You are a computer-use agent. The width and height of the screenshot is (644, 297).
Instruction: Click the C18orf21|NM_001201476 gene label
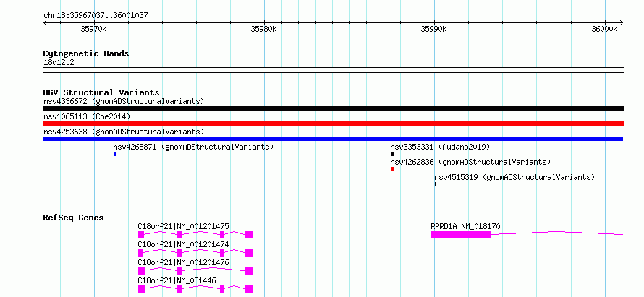[184, 262]
